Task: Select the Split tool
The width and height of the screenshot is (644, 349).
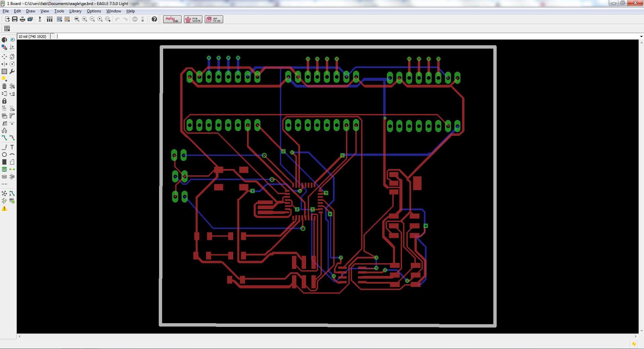Action: coord(4,123)
